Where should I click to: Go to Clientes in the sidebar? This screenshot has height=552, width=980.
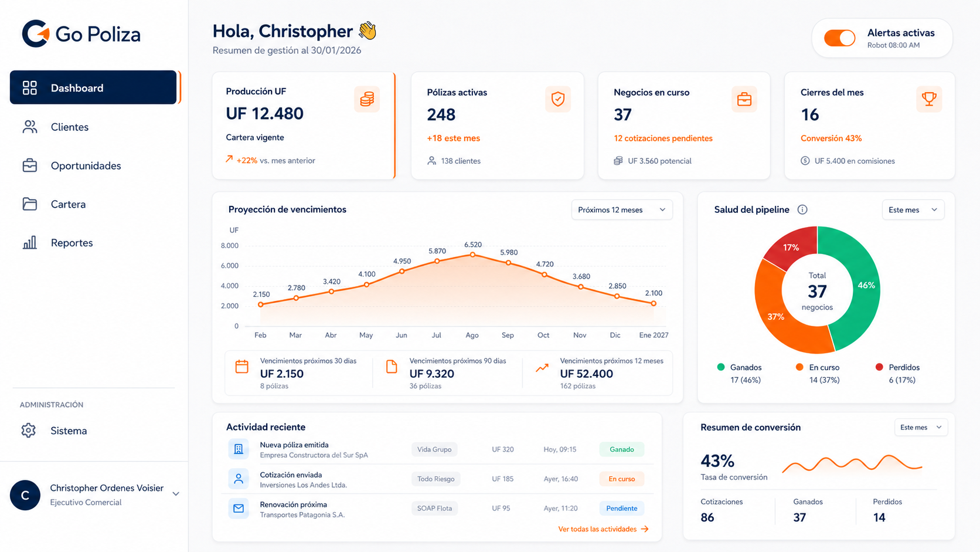(69, 127)
